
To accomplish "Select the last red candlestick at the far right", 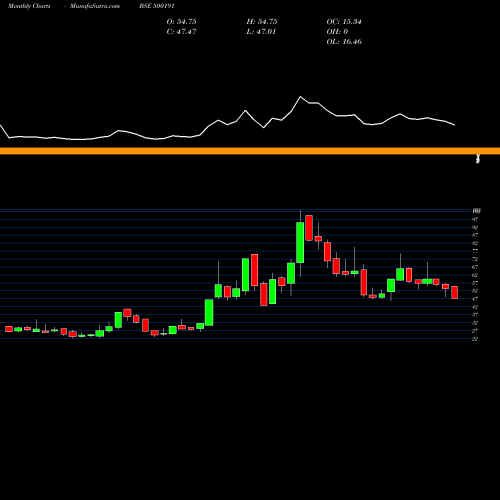I will pyautogui.click(x=455, y=292).
